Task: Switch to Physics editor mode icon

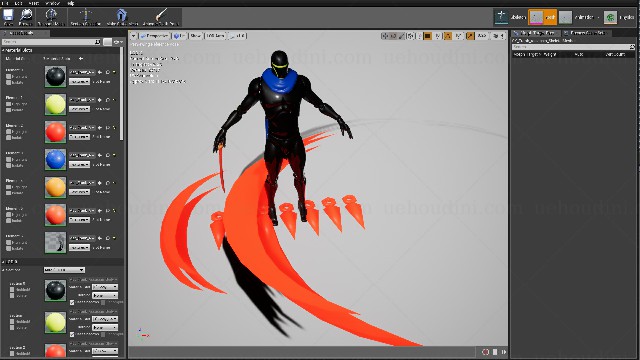Action: click(x=610, y=17)
